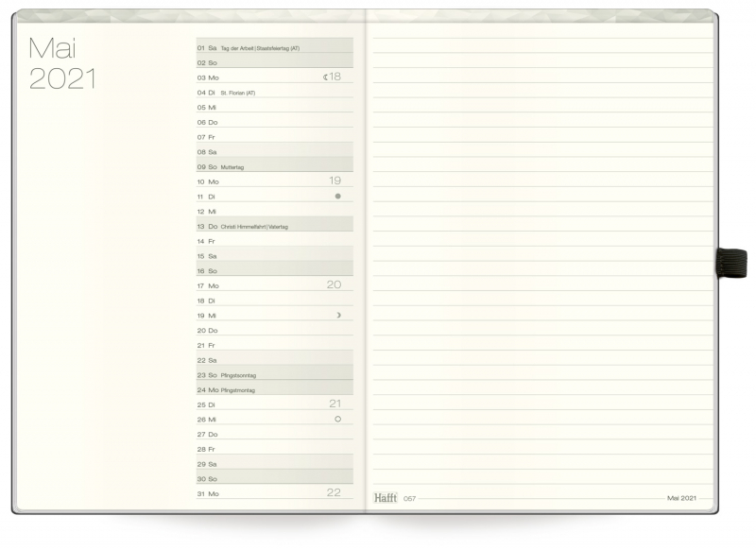Select week number 20
756x550 pixels.
[334, 284]
